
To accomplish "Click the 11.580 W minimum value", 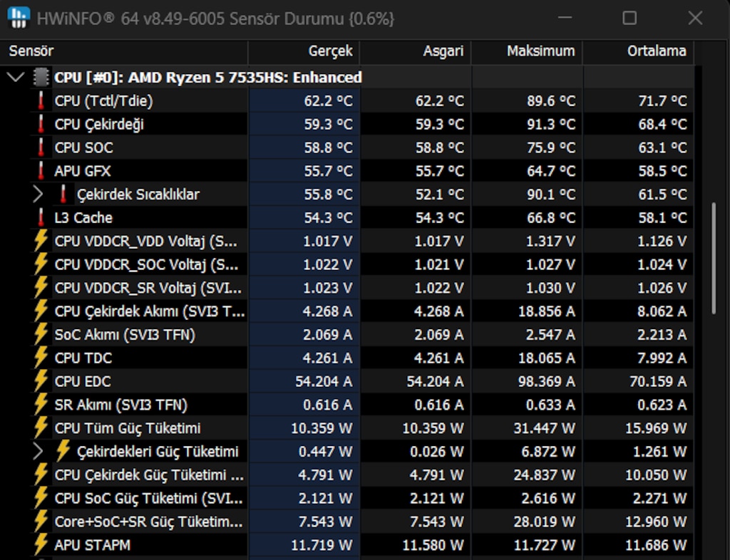I will coord(433,544).
